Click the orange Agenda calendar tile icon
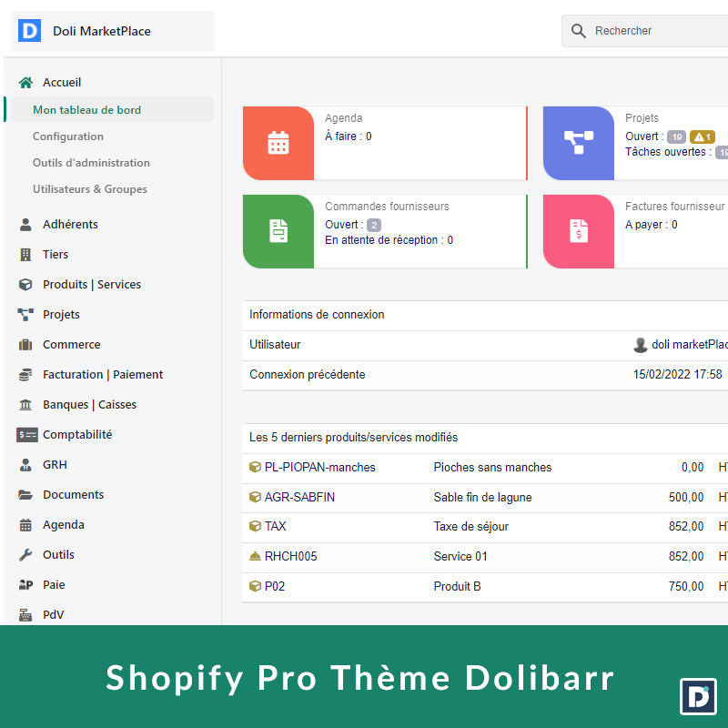 [278, 143]
